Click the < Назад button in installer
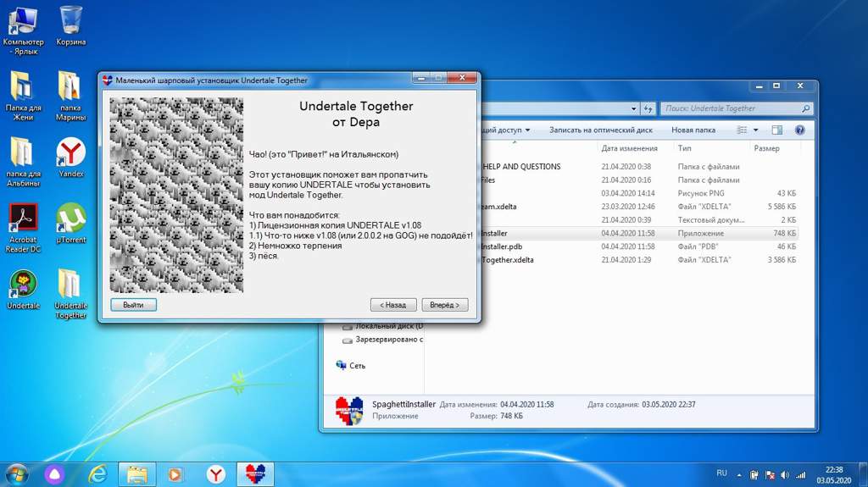The height and width of the screenshot is (487, 868). (x=392, y=305)
